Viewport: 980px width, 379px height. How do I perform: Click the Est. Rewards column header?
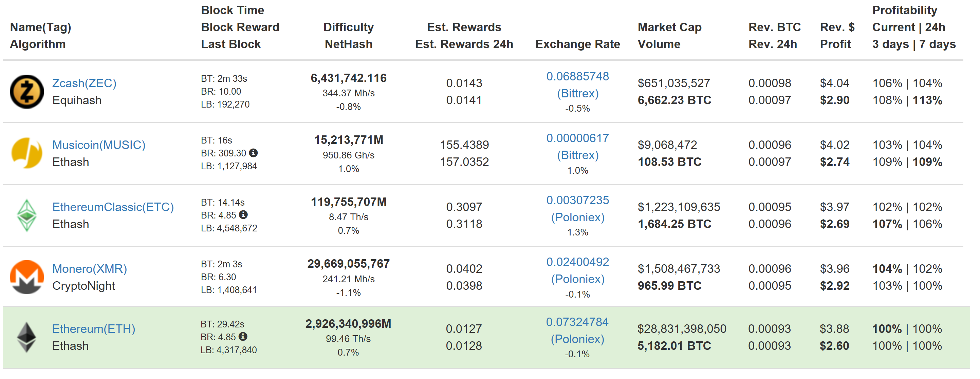point(464,27)
